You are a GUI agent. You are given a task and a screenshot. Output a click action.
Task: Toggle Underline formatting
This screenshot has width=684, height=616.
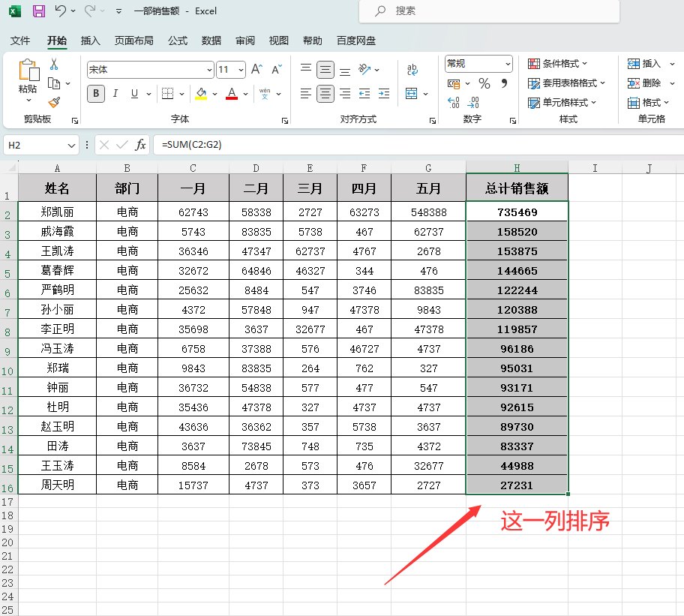click(x=134, y=93)
